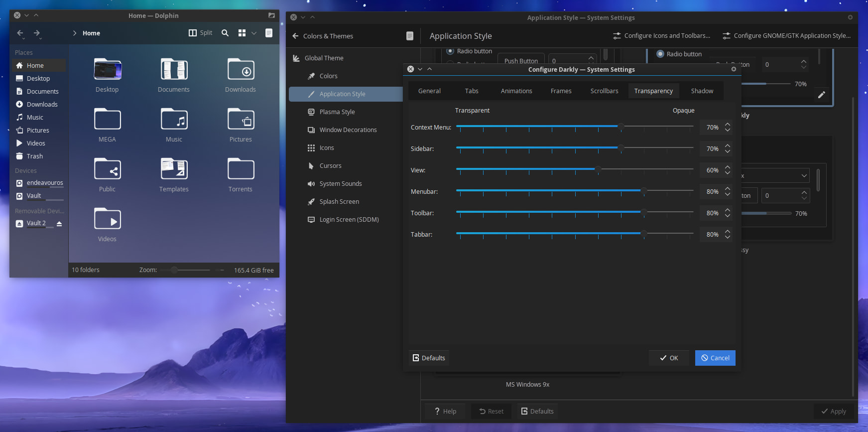Switch to the Scrollbars tab

coord(604,91)
